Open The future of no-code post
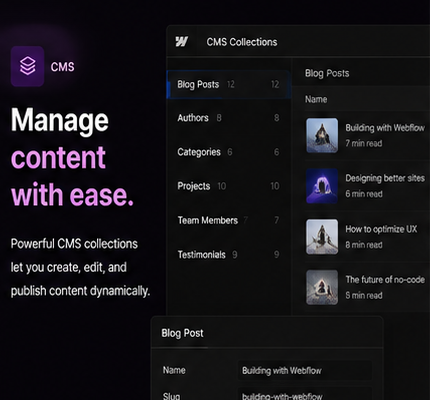 (x=385, y=280)
